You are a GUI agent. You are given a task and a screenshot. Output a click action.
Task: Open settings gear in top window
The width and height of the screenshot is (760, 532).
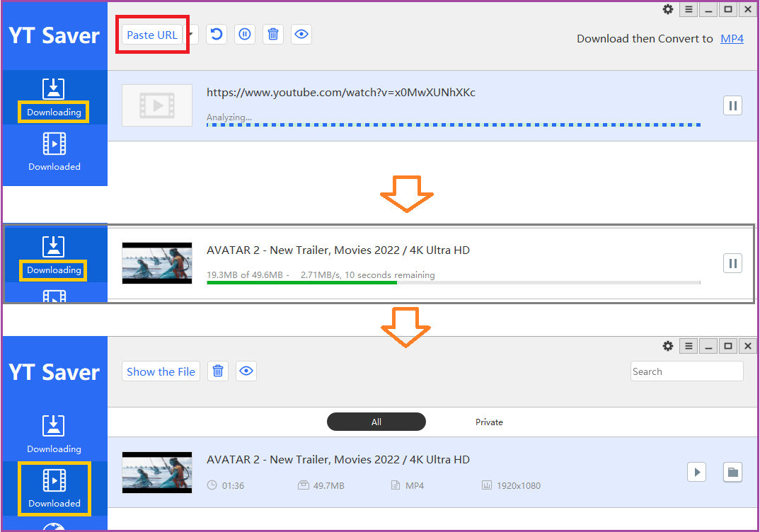tap(668, 9)
